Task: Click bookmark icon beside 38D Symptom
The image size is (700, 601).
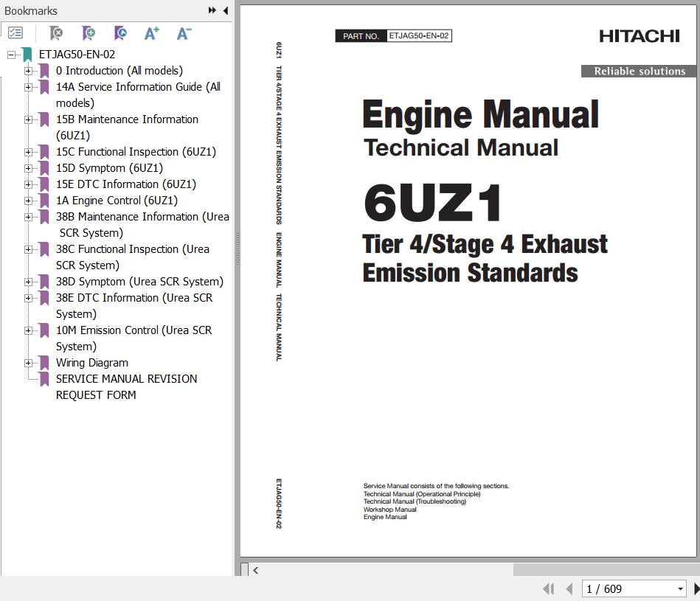Action: pos(44,282)
